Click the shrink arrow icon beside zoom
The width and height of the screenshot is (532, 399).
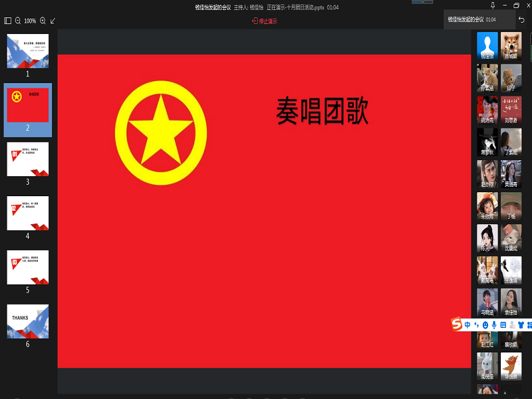(53, 21)
